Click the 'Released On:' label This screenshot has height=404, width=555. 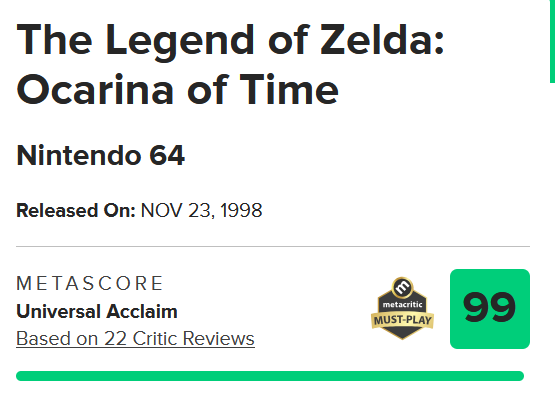(76, 210)
